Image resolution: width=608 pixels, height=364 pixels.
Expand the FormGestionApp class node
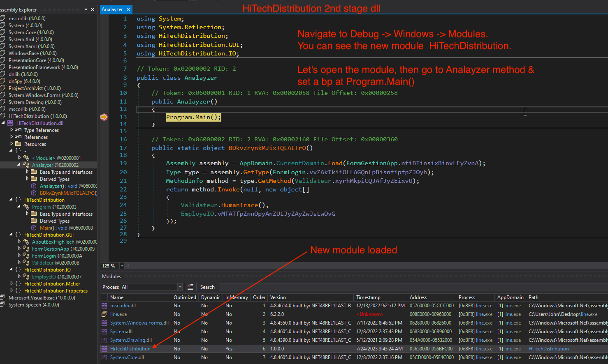click(19, 249)
